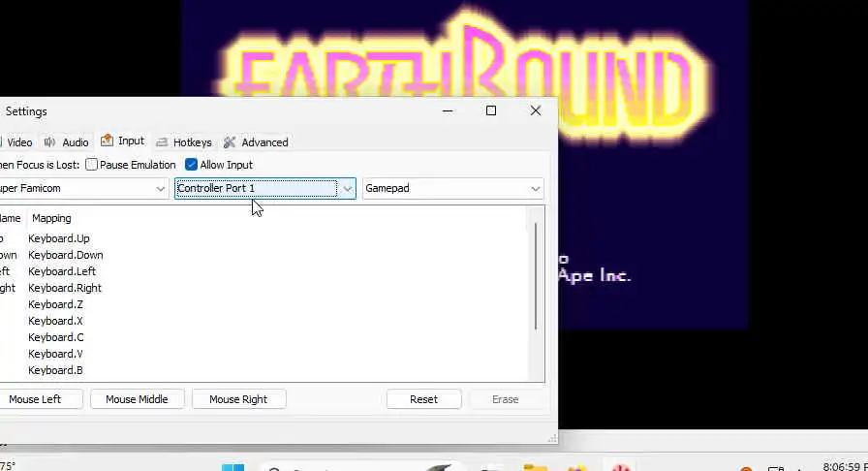
Task: Click the Input tab joystick icon
Action: click(x=107, y=141)
